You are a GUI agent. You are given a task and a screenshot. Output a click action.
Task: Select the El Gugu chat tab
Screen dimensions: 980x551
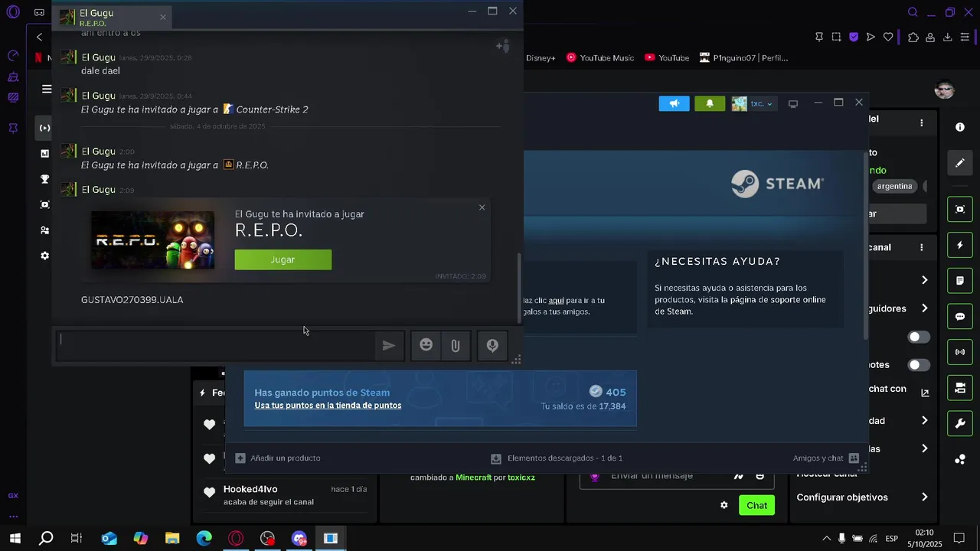[x=113, y=18]
